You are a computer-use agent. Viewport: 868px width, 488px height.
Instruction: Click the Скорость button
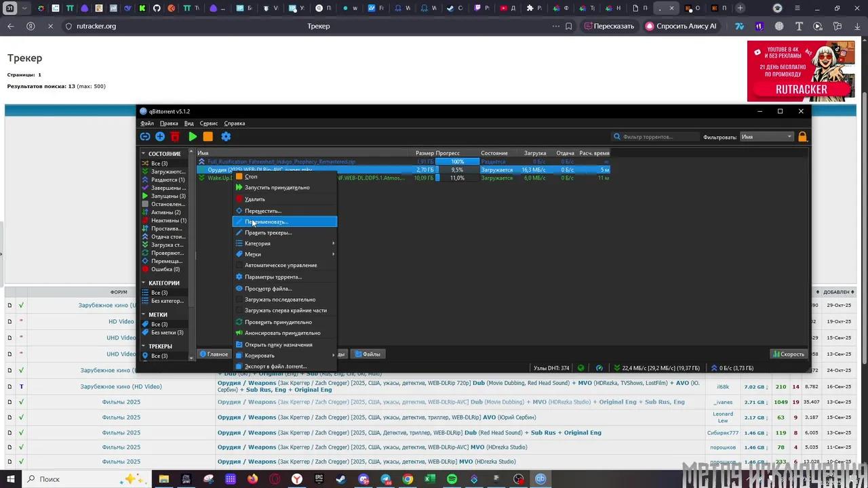[788, 354]
